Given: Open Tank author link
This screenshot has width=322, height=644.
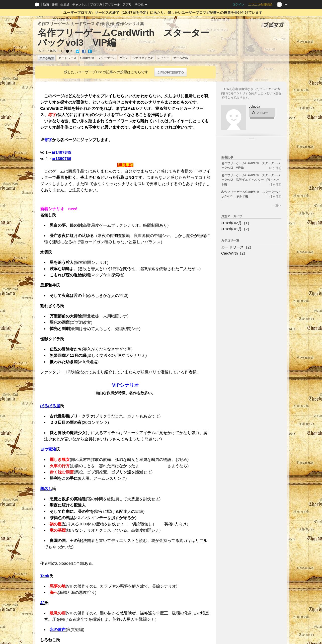Looking at the screenshot, I should [45, 576].
